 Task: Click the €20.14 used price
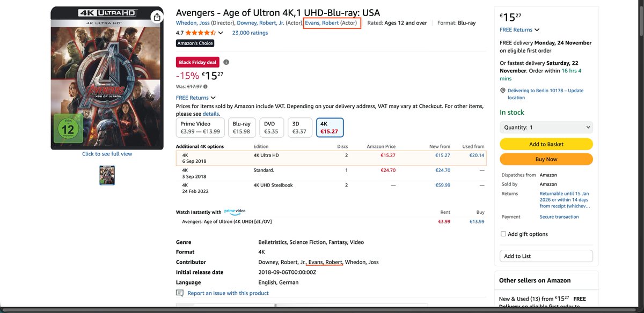(477, 155)
